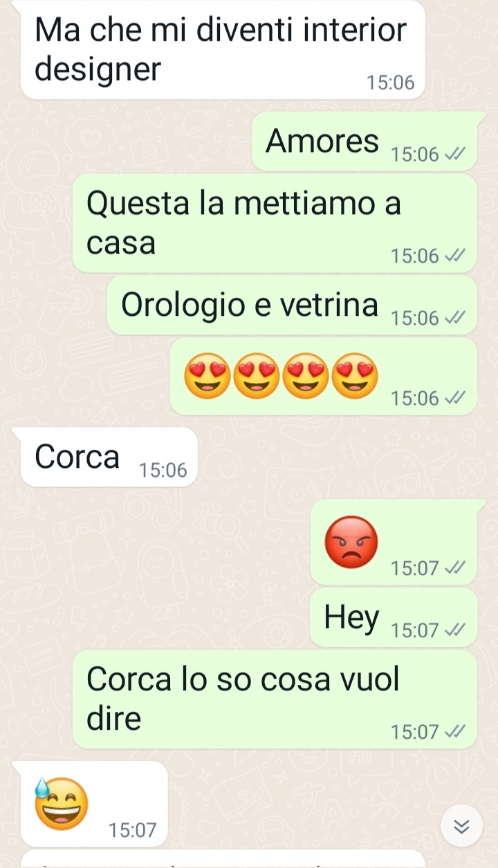Image resolution: width=498 pixels, height=868 pixels.
Task: Tap the 'Hey' message bubble
Action: point(394,617)
